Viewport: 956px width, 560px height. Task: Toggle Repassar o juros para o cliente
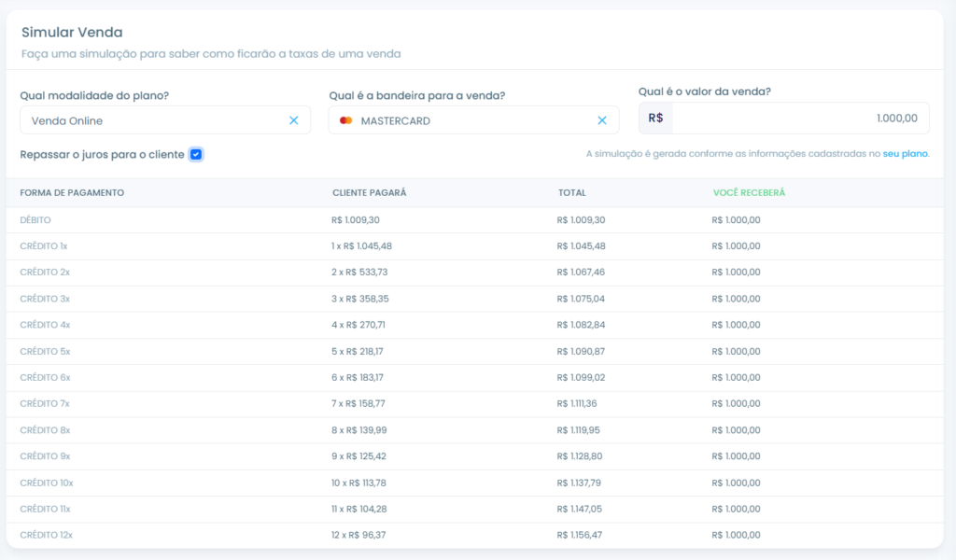click(196, 154)
